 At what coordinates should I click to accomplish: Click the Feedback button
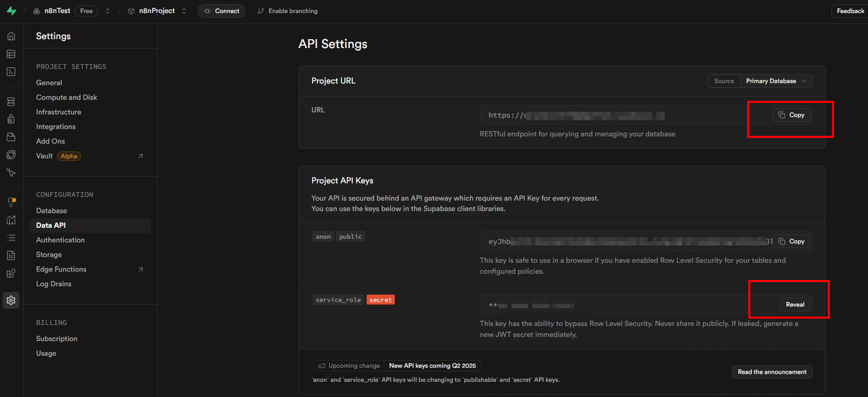[850, 11]
